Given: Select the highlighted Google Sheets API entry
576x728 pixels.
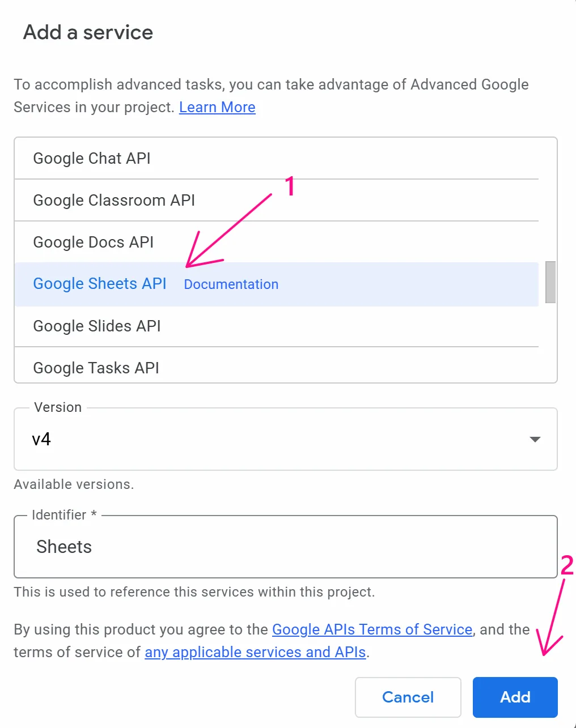Looking at the screenshot, I should tap(100, 284).
